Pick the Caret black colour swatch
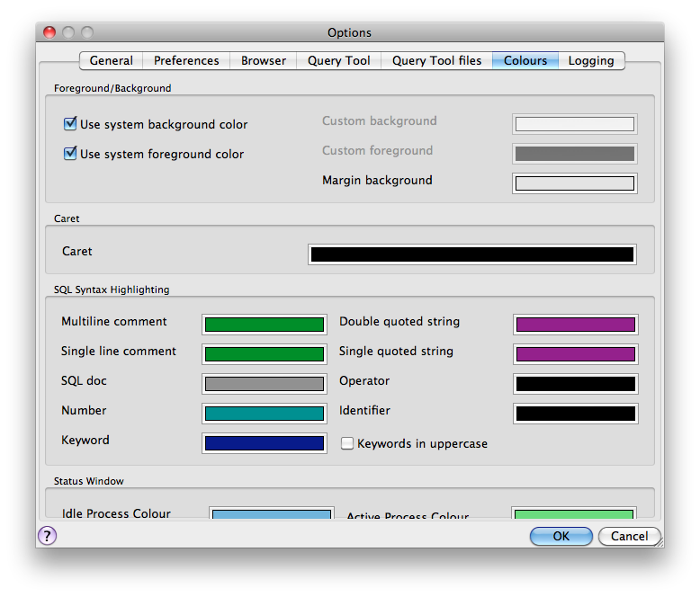The image size is (700, 597). tap(472, 254)
